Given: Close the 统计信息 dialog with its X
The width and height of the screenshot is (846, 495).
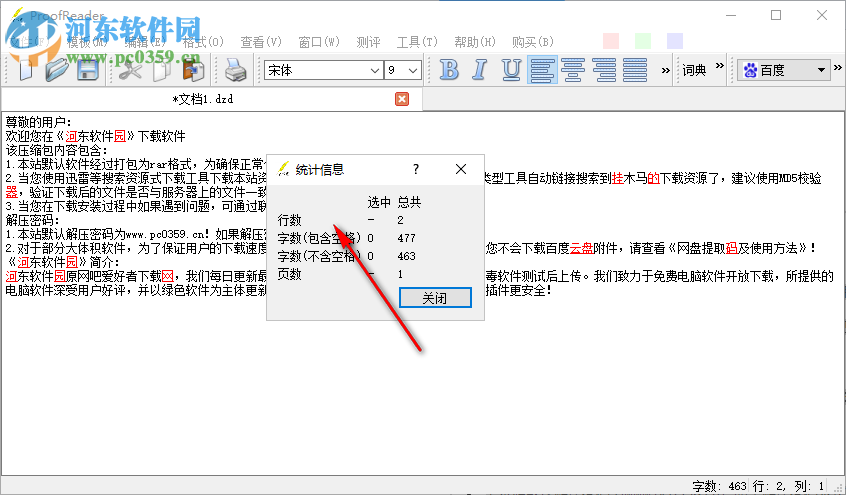Looking at the screenshot, I should point(461,169).
